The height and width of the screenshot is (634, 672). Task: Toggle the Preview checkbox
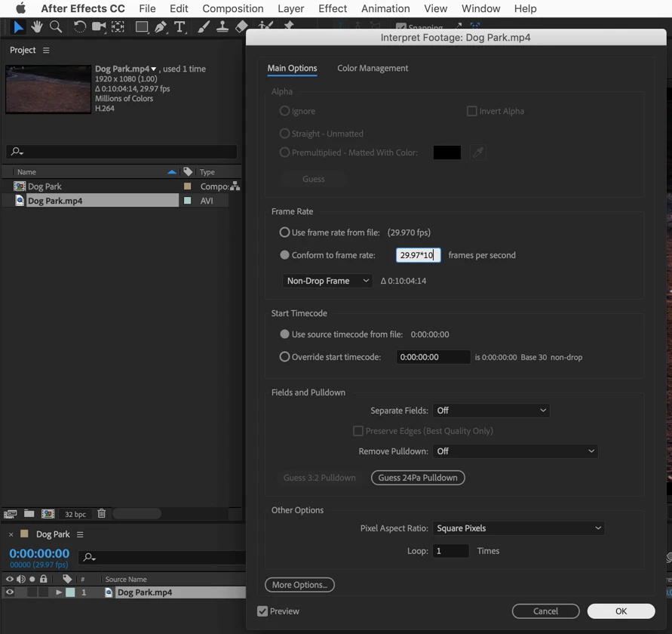pyautogui.click(x=262, y=611)
